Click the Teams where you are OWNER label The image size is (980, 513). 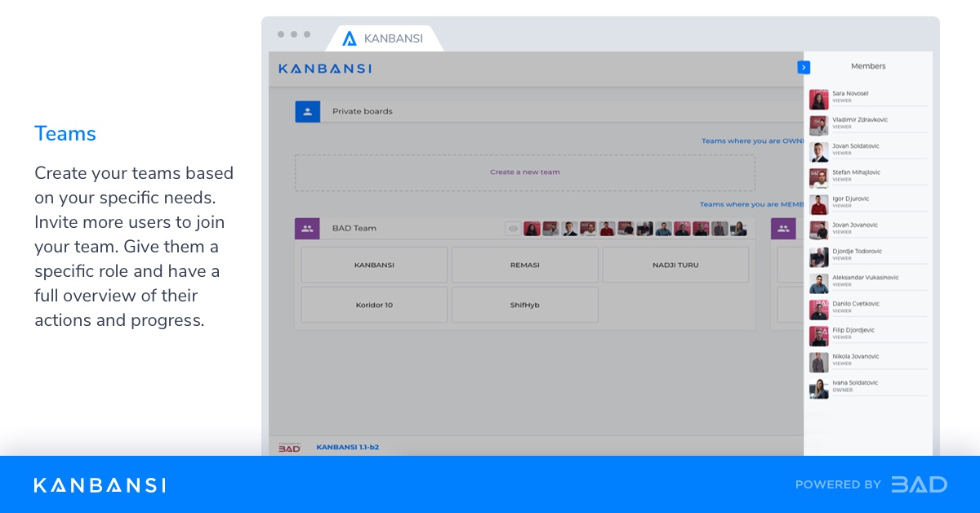[x=752, y=141]
